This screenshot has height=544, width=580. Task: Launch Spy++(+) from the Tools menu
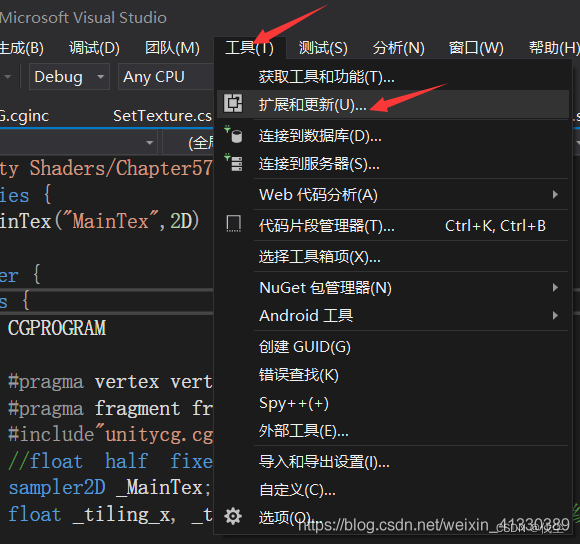pyautogui.click(x=392, y=403)
